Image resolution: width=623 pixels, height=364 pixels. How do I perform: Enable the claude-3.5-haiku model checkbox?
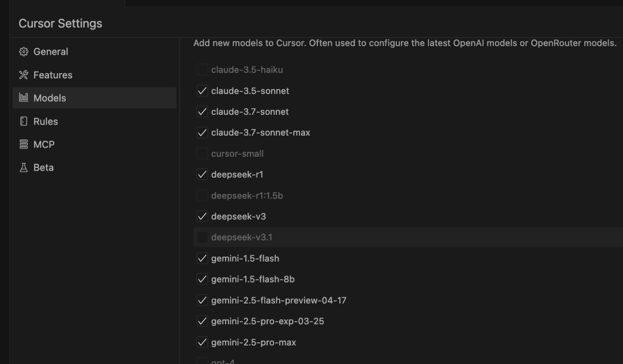coord(202,70)
